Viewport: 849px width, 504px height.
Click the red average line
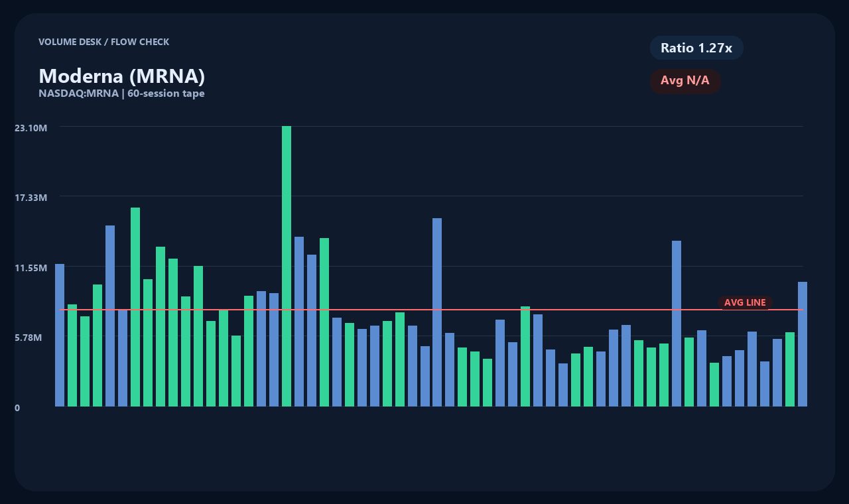tap(431, 310)
